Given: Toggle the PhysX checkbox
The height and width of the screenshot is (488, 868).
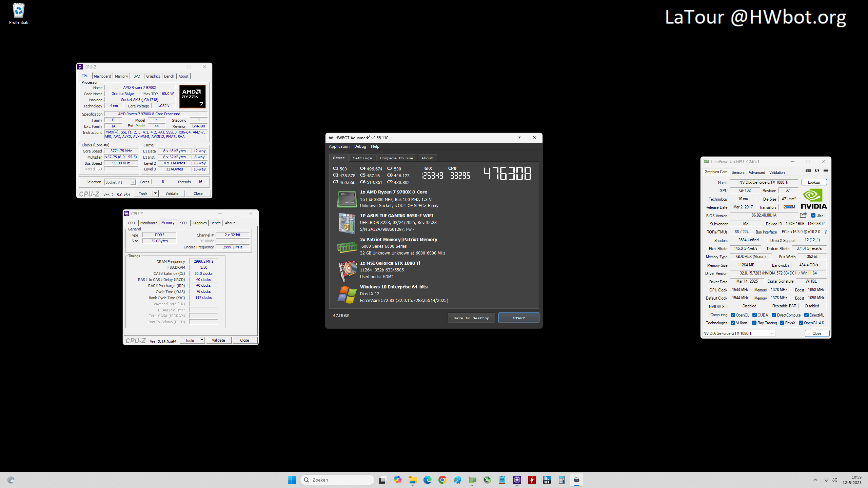Looking at the screenshot, I should (x=782, y=323).
